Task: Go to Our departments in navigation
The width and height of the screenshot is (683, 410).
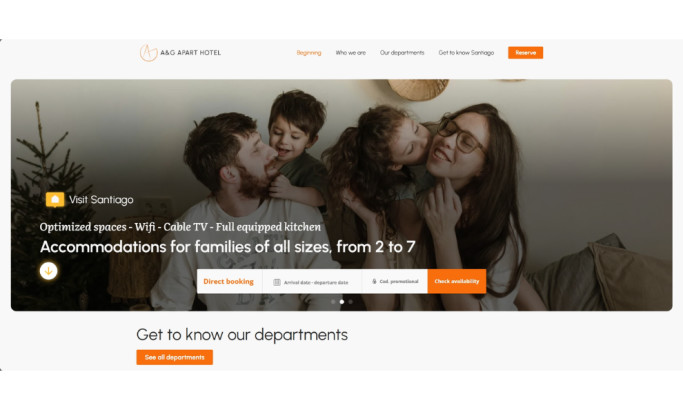Action: point(402,53)
